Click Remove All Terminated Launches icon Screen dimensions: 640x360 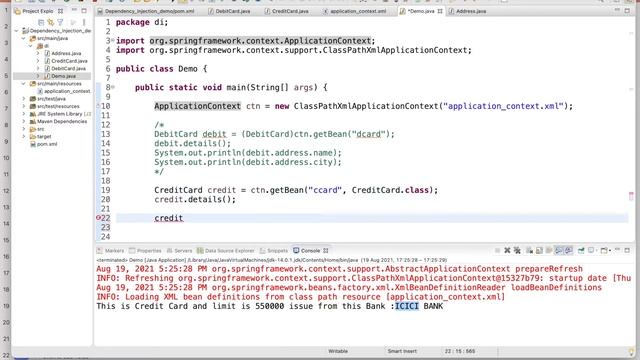[517, 250]
